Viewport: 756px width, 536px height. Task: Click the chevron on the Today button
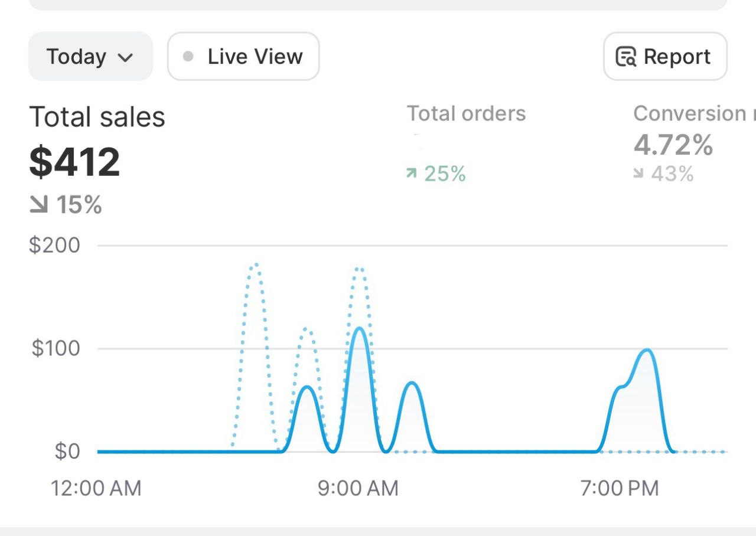click(x=126, y=57)
